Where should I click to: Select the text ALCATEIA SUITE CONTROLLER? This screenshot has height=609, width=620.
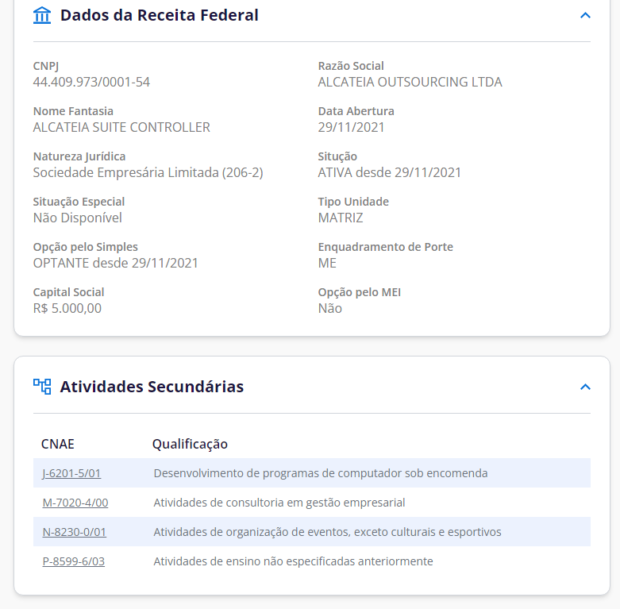121,127
